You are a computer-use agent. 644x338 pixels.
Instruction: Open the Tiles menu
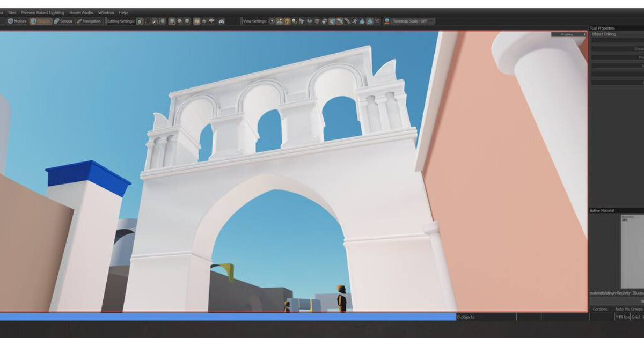click(x=12, y=12)
